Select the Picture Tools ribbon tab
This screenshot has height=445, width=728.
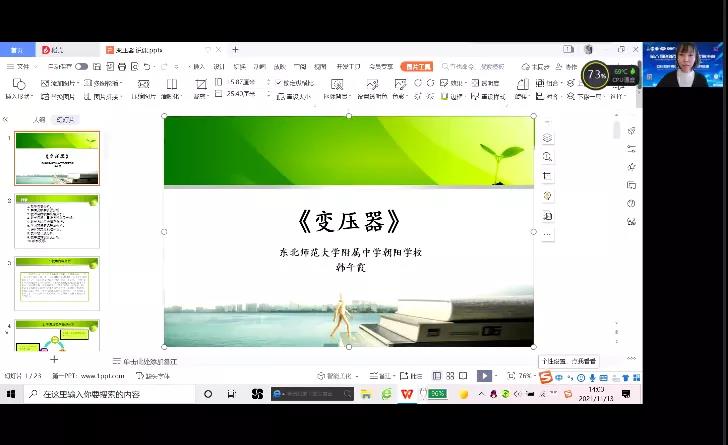pyautogui.click(x=417, y=66)
